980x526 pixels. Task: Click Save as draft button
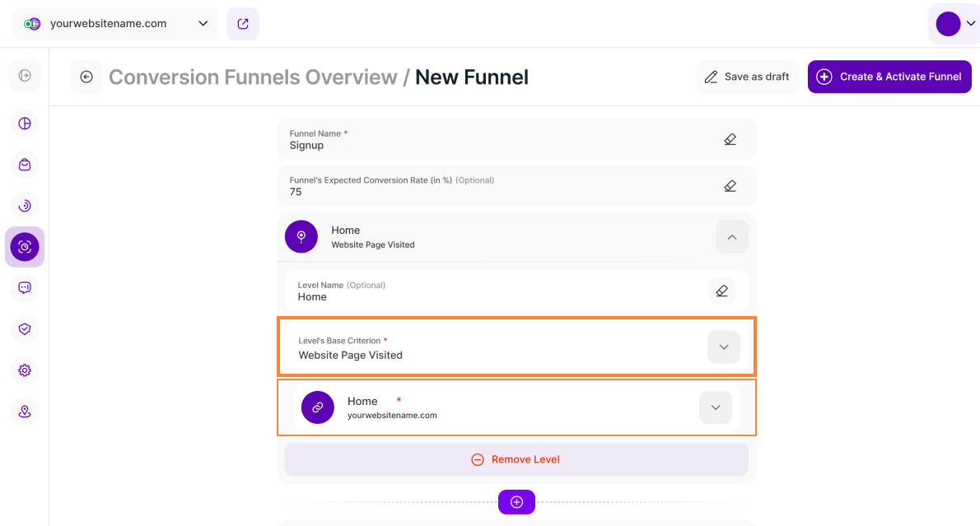(x=747, y=77)
